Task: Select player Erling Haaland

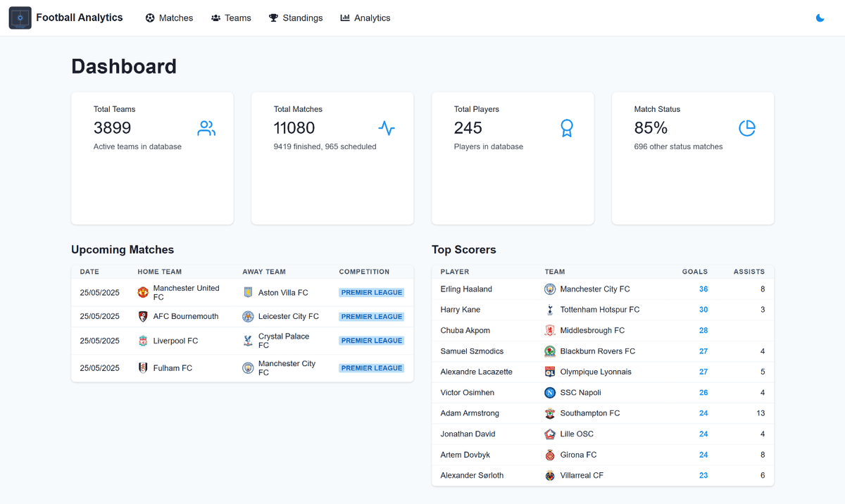Action: coord(466,289)
